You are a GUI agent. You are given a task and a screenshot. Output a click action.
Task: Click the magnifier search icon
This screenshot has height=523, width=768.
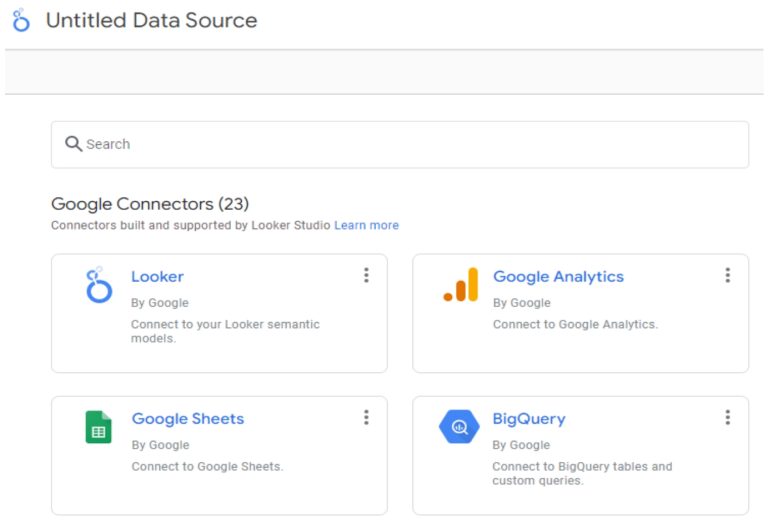click(73, 143)
